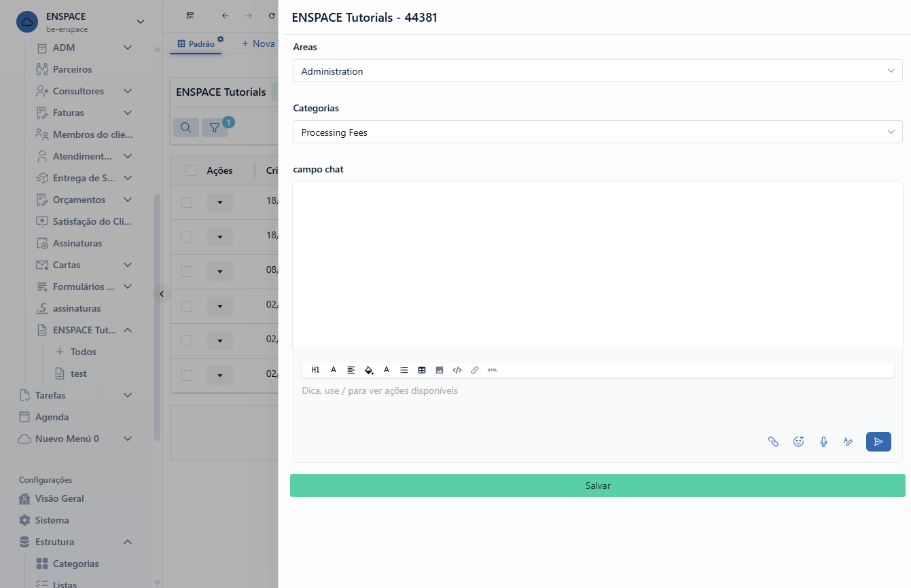
Task: Switch editor to HTML mode
Action: [x=493, y=370]
